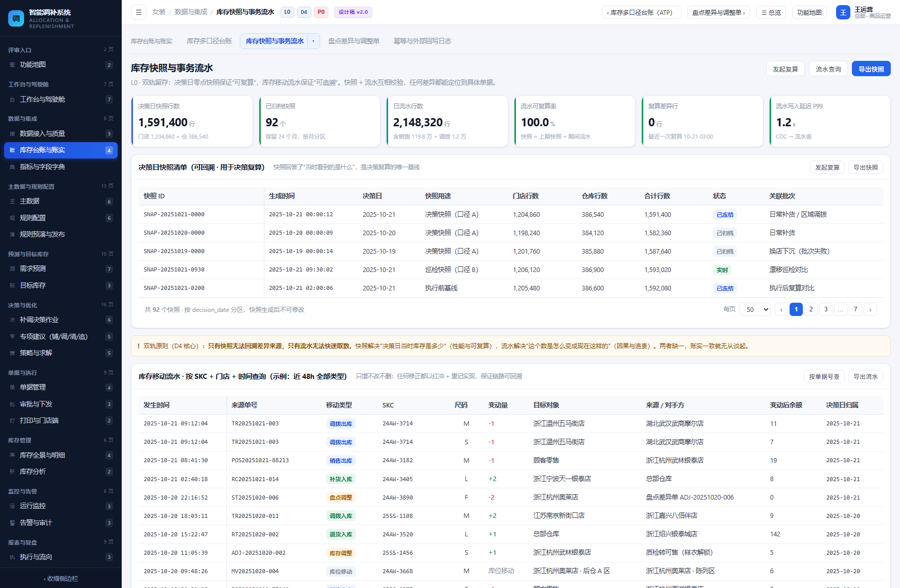Image resolution: width=900 pixels, height=588 pixels.
Task: Click 决策日快照行数 metric card
Action: coord(192,121)
